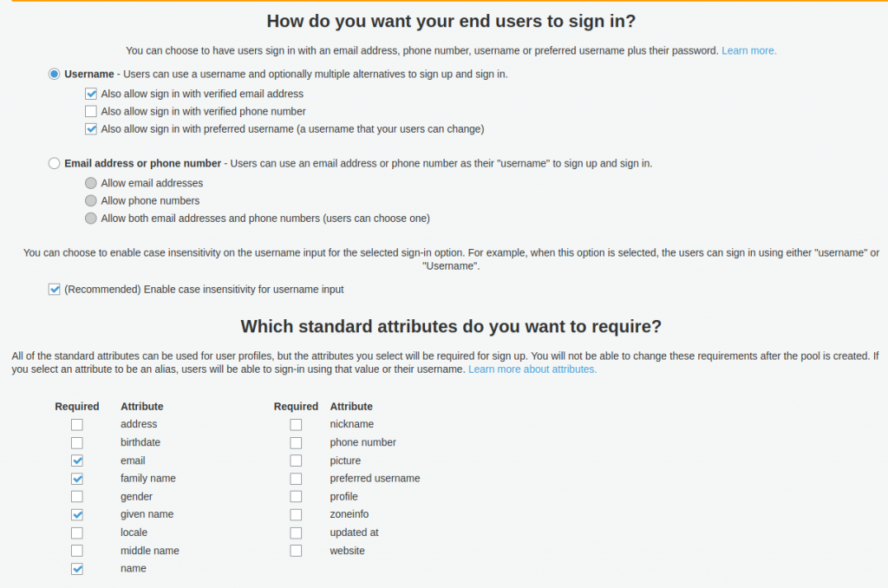Image resolution: width=888 pixels, height=588 pixels.
Task: Uncheck sign in with verified email address
Action: 91,93
